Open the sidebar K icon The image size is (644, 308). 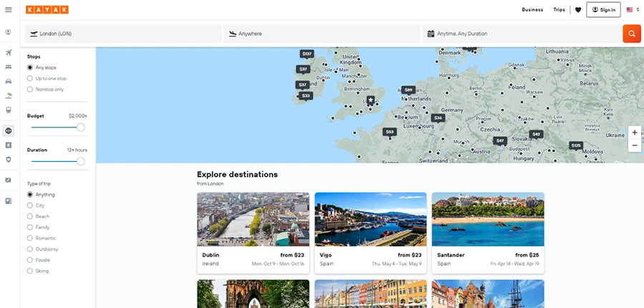click(x=8, y=145)
